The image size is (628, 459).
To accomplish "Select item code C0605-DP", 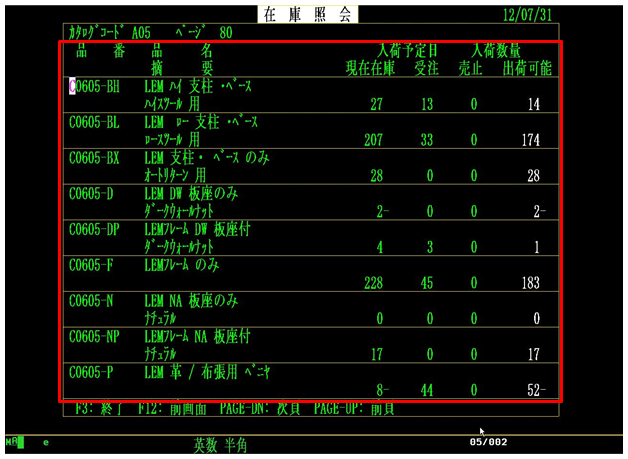I will point(94,230).
